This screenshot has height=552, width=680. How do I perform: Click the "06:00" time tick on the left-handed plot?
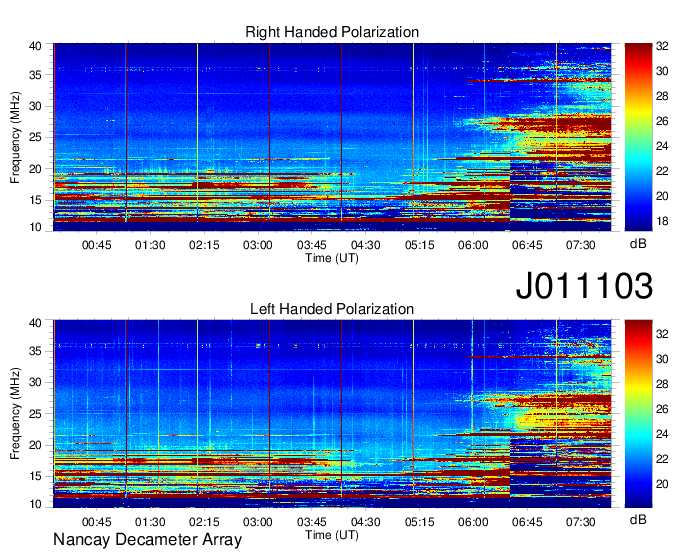(473, 522)
